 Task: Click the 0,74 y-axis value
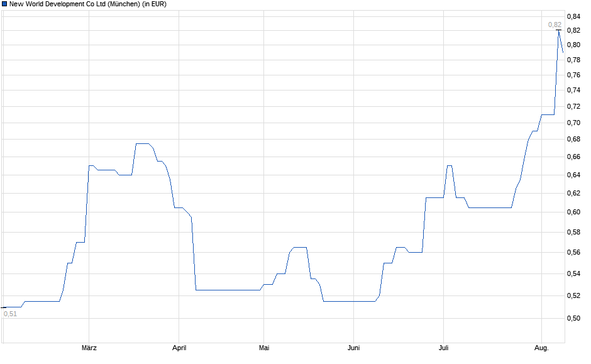[x=573, y=90]
